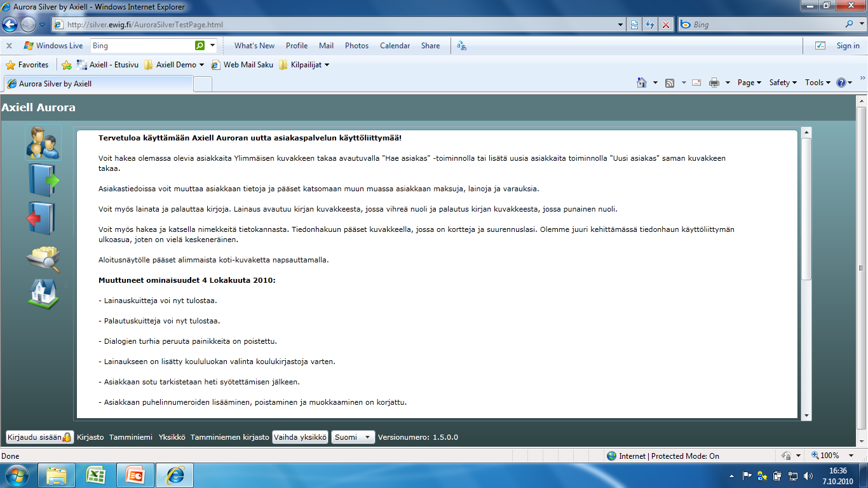Click the translate icon in toolbar
The width and height of the screenshot is (868, 488).
(462, 46)
